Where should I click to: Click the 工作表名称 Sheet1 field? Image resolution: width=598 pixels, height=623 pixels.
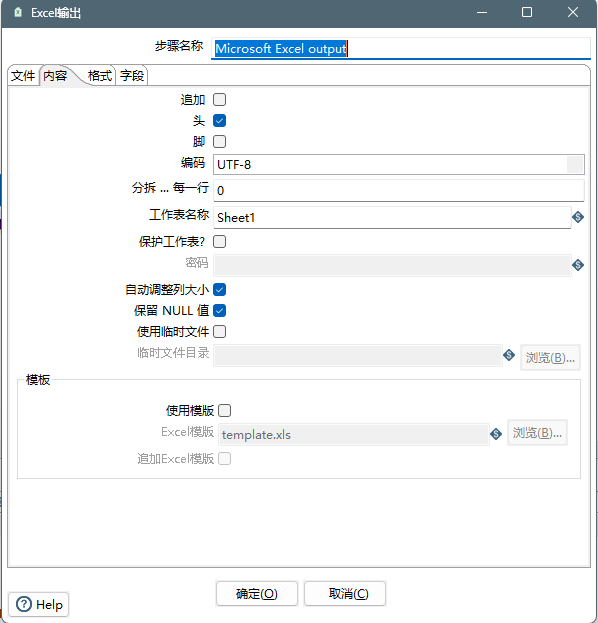[392, 217]
